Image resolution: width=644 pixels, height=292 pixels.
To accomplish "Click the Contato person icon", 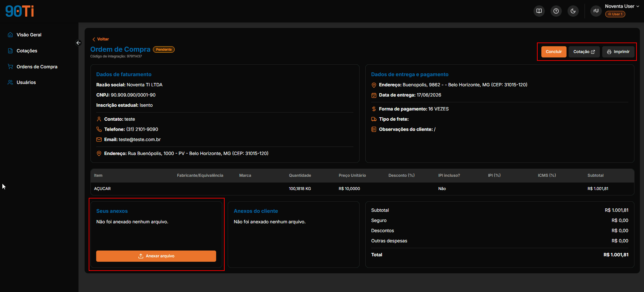I will pyautogui.click(x=99, y=119).
